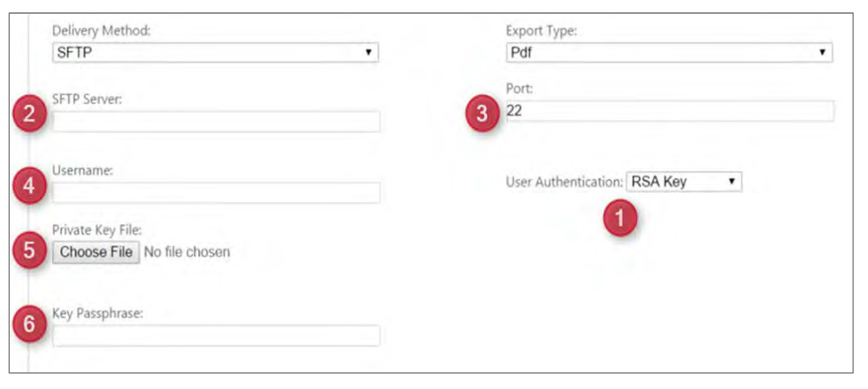Click the "User Authentication:" label text
This screenshot has width=868, height=389.
[x=563, y=182]
